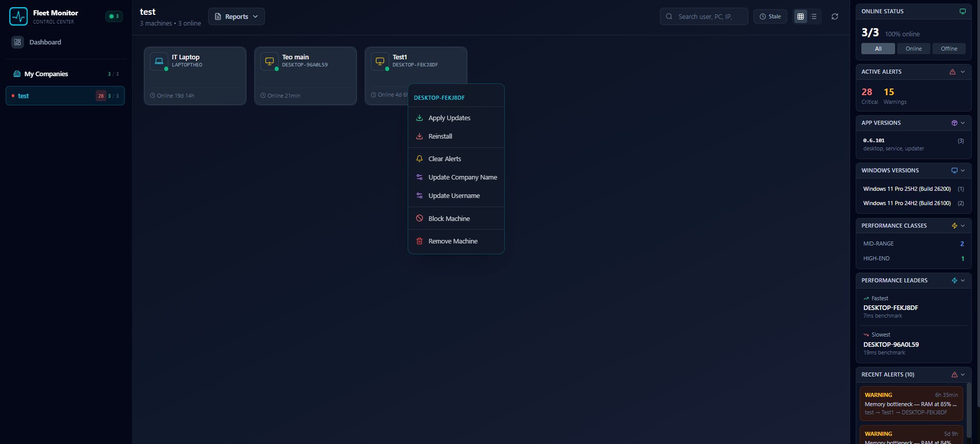Screen dimensions: 980x444
Task: Click the Recent Alerts triangle icon
Action: click(x=954, y=374)
